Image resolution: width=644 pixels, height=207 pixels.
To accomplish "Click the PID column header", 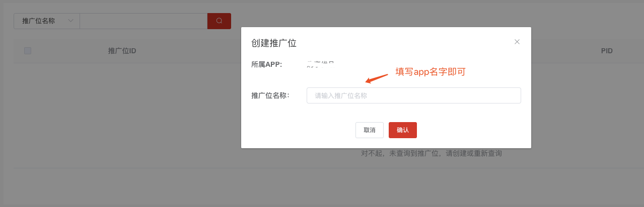I will coord(607,51).
